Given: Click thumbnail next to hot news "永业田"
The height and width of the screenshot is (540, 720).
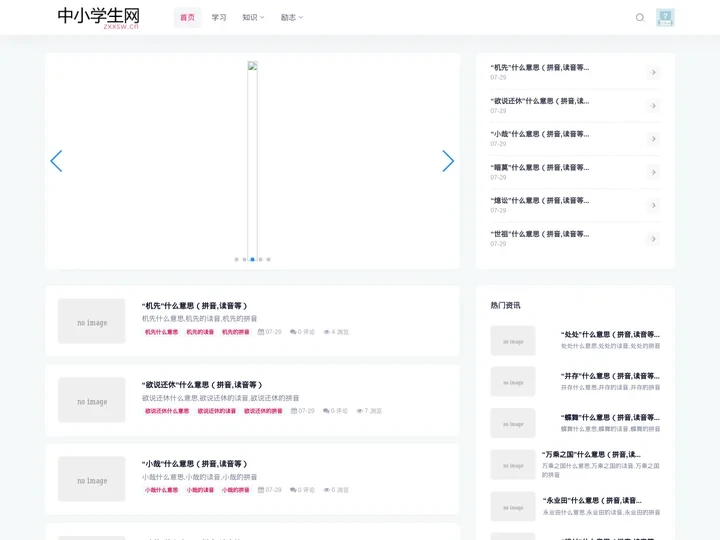Looking at the screenshot, I should point(513,506).
